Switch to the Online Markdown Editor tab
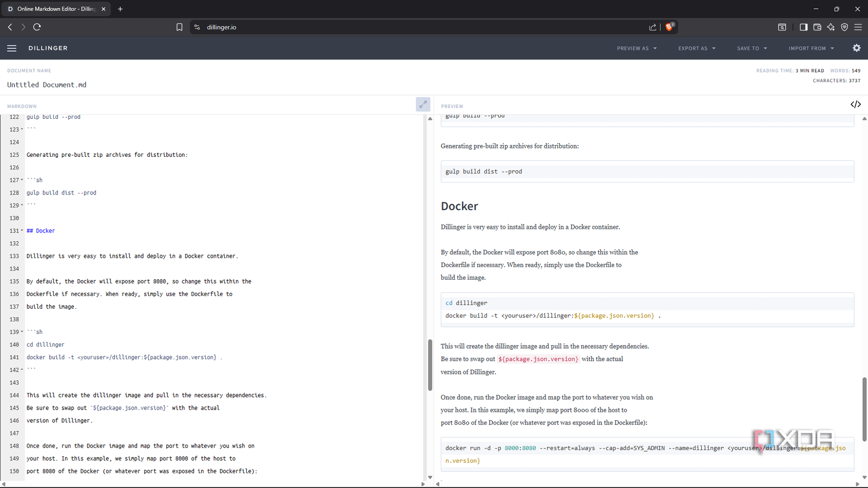The width and height of the screenshot is (868, 488). point(53,8)
